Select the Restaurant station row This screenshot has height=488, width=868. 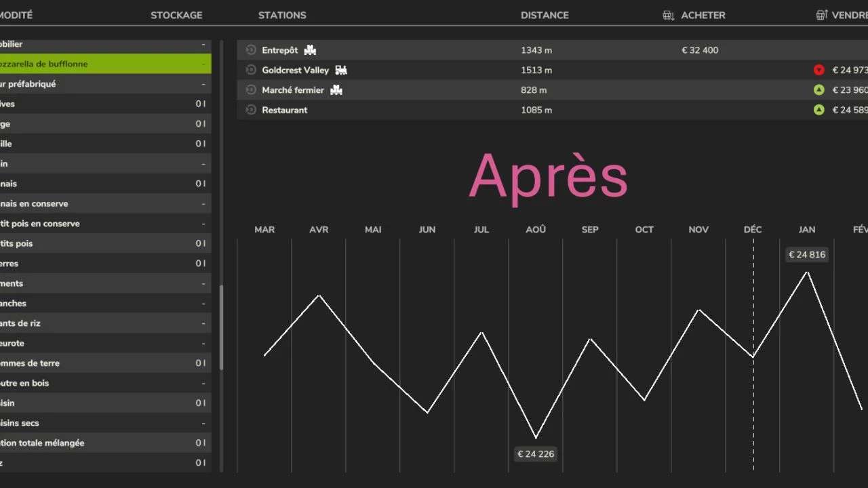coord(475,109)
